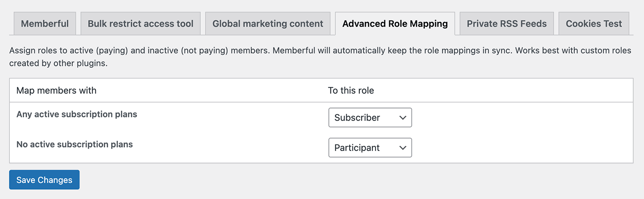Click the "Assign roles to active" description sentence

click(139, 50)
